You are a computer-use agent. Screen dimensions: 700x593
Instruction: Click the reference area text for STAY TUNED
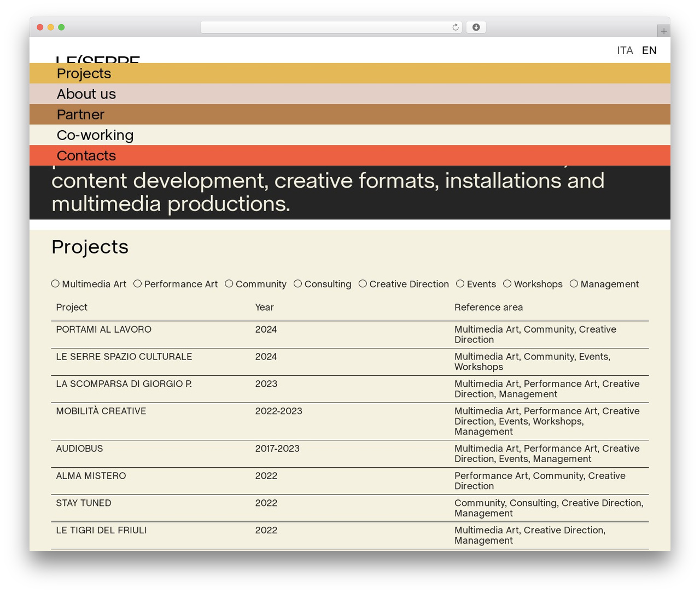tap(549, 508)
